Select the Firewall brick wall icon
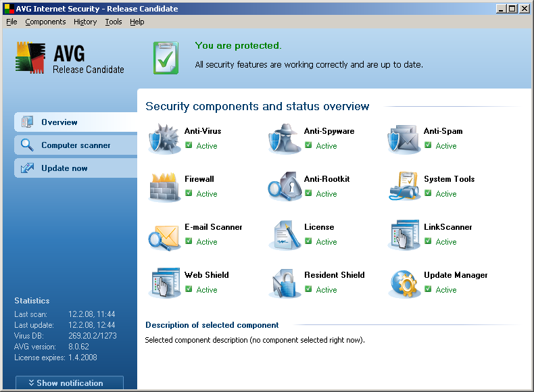This screenshot has height=392, width=534. tap(164, 187)
